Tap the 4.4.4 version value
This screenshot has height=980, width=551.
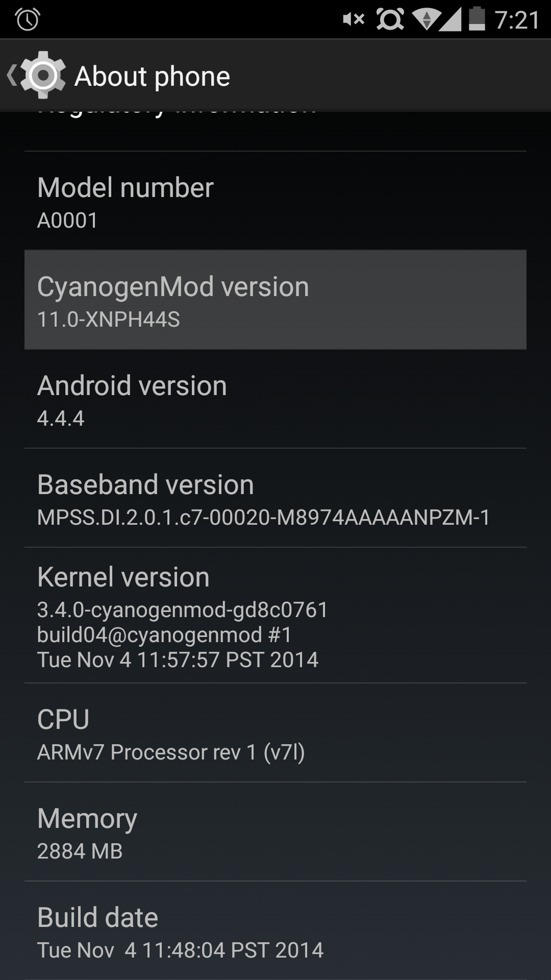pyautogui.click(x=61, y=419)
